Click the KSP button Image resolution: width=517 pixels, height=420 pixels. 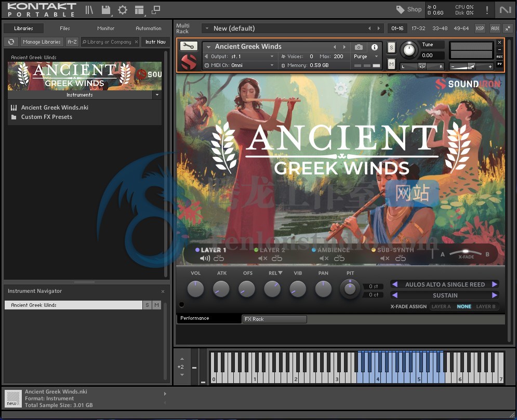coord(480,29)
